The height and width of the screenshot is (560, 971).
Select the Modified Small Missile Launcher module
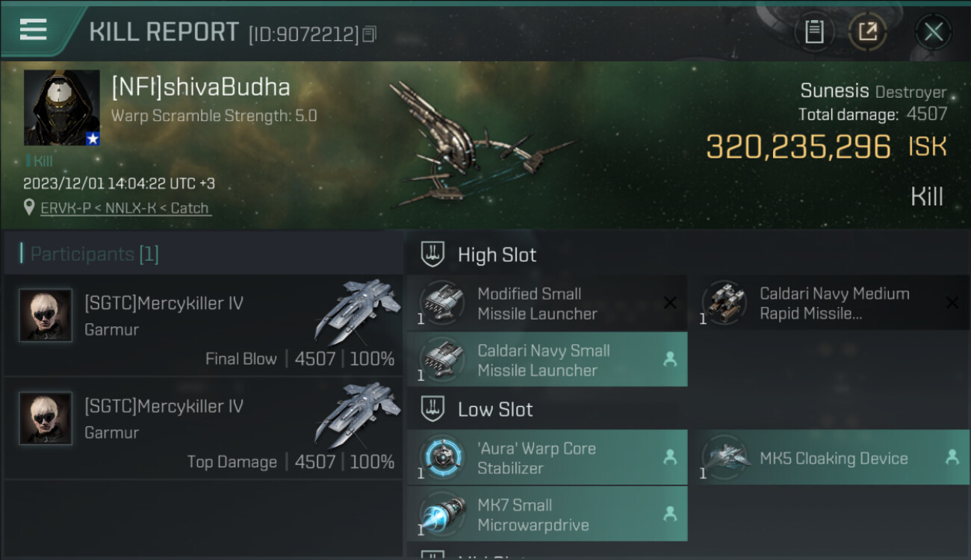[547, 303]
